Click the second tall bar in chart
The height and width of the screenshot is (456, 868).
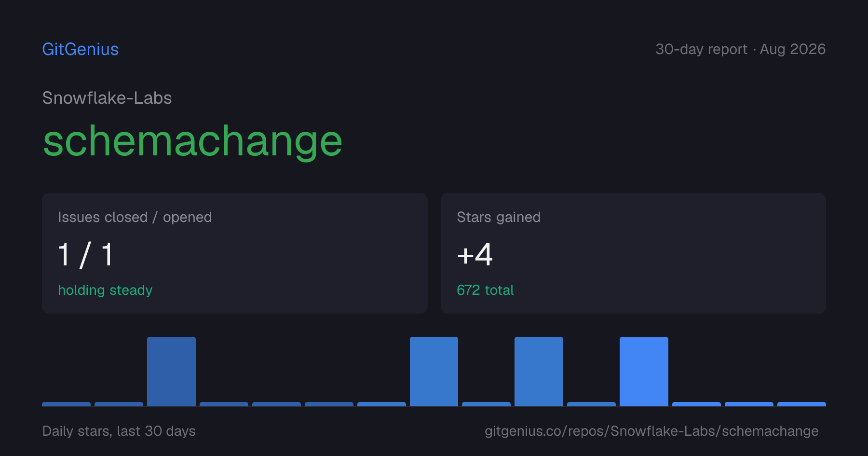point(434,372)
